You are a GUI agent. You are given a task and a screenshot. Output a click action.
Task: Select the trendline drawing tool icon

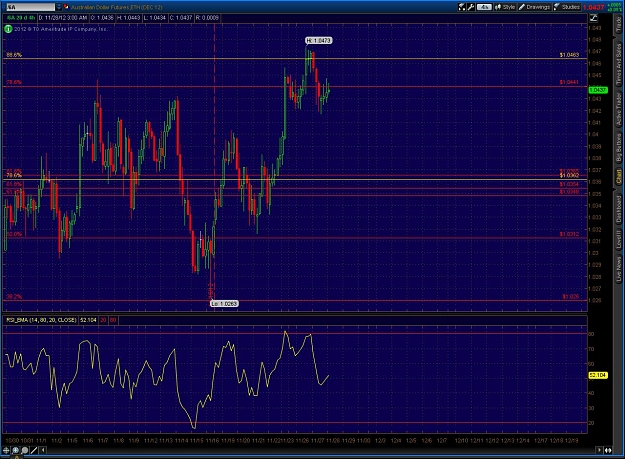34,450
